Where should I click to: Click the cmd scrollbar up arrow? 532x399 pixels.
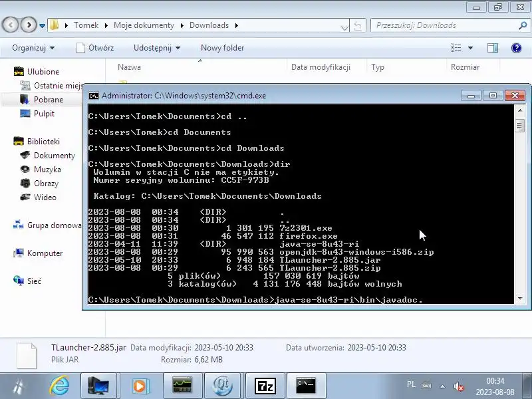click(520, 110)
